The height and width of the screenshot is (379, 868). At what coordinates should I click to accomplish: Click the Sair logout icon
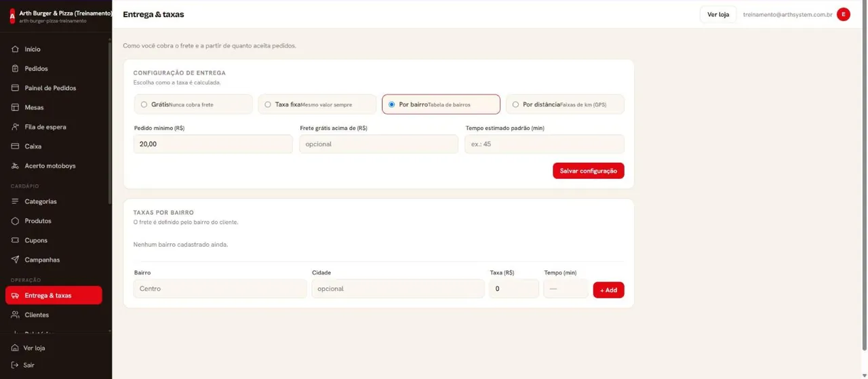15,365
